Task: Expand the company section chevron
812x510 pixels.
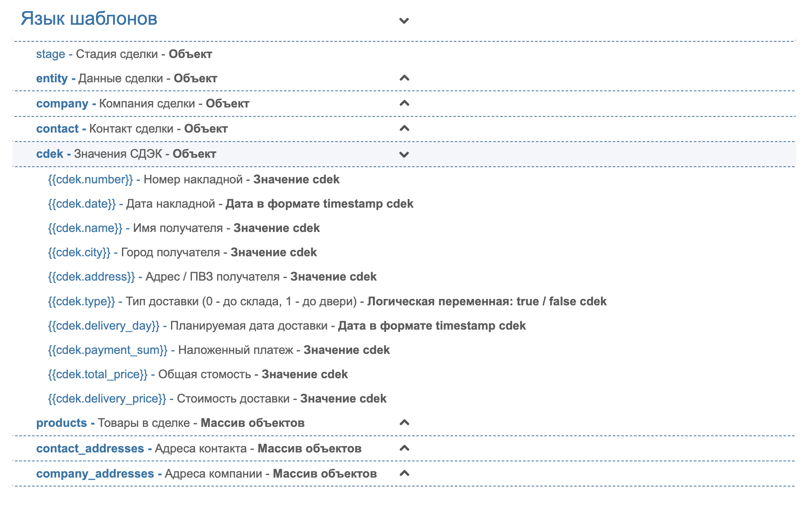Action: tap(404, 103)
